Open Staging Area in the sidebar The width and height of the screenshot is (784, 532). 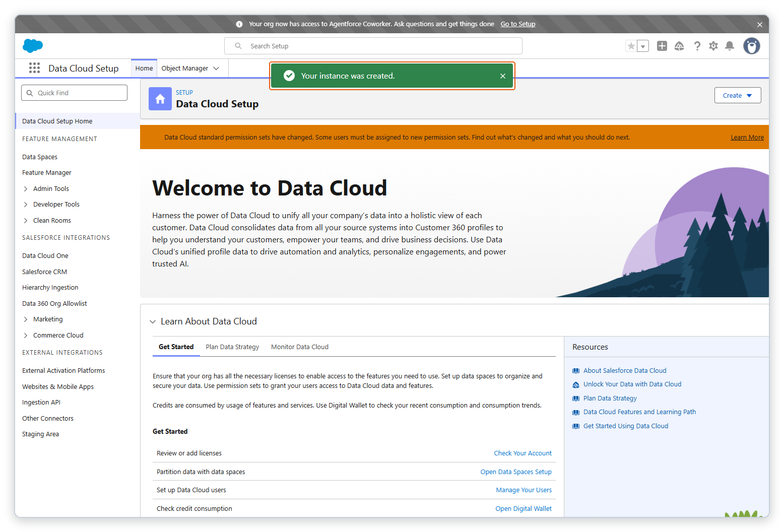coord(40,434)
